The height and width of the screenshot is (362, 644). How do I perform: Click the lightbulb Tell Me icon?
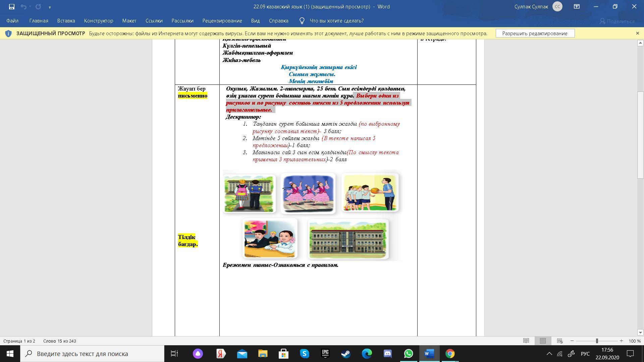pos(302,21)
